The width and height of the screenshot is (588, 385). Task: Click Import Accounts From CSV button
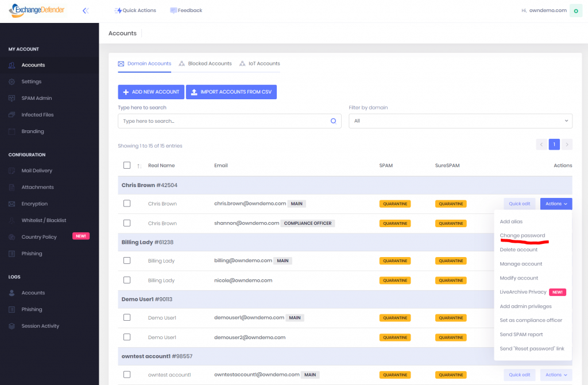click(x=231, y=92)
